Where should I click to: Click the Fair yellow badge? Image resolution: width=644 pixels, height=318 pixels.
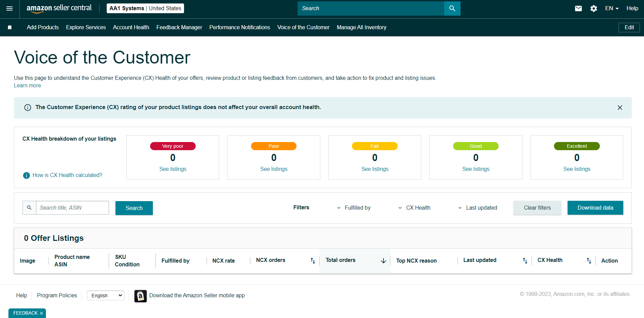(375, 146)
